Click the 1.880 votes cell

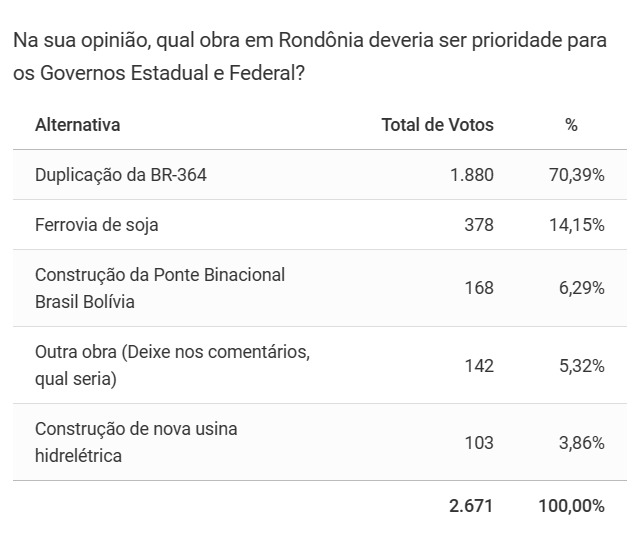471,175
